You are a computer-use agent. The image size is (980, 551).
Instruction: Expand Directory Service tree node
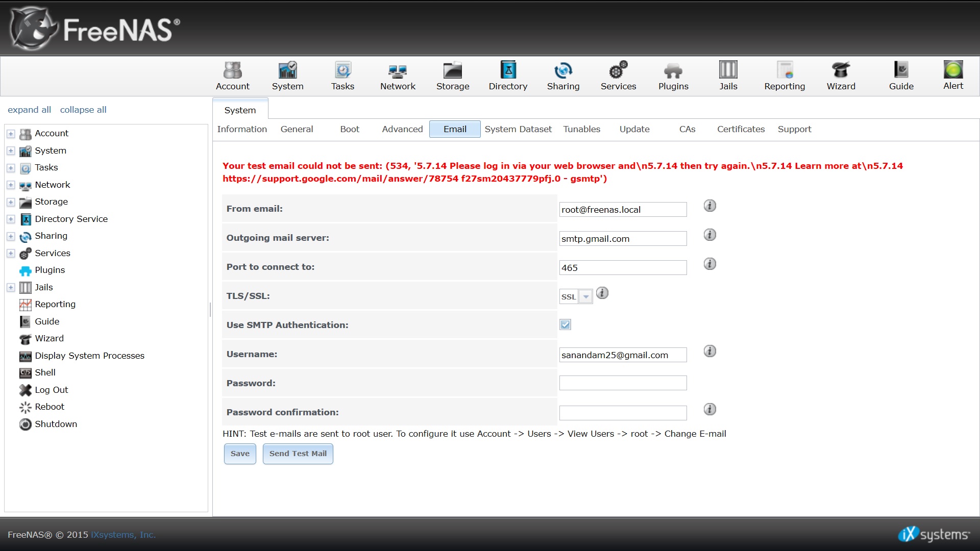pyautogui.click(x=11, y=219)
